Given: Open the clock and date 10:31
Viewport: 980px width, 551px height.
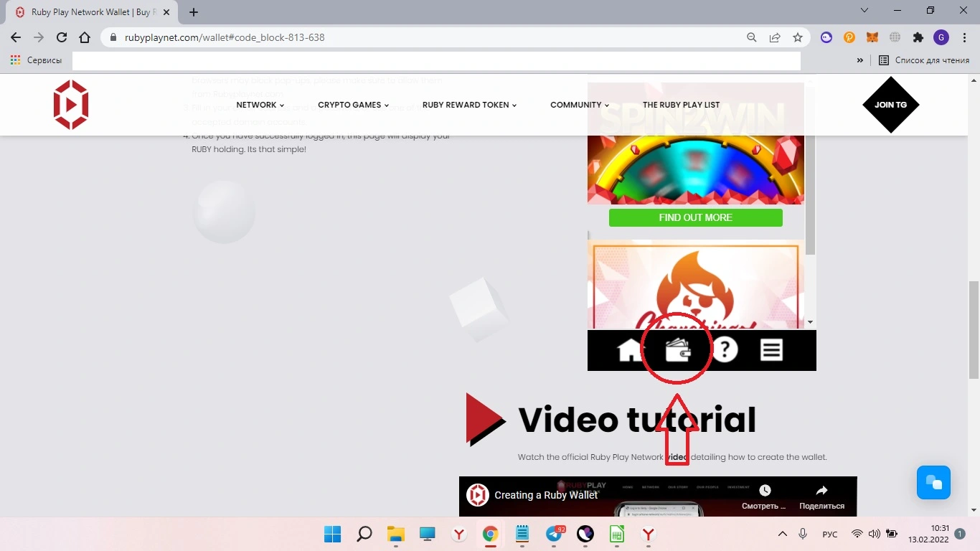Looking at the screenshot, I should 928,534.
